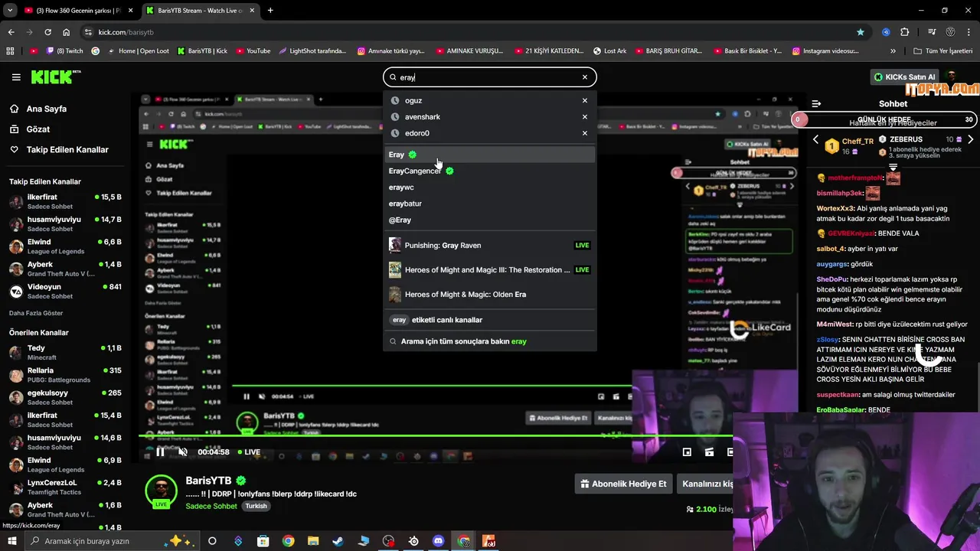980x551 pixels.
Task: Open the Kick hamburger menu
Action: click(x=16, y=77)
